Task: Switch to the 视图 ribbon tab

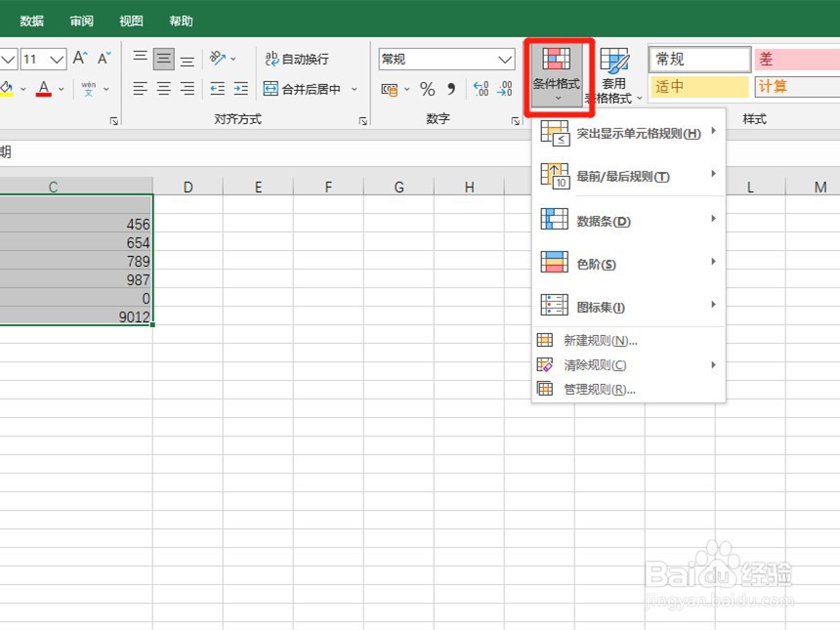Action: (130, 20)
